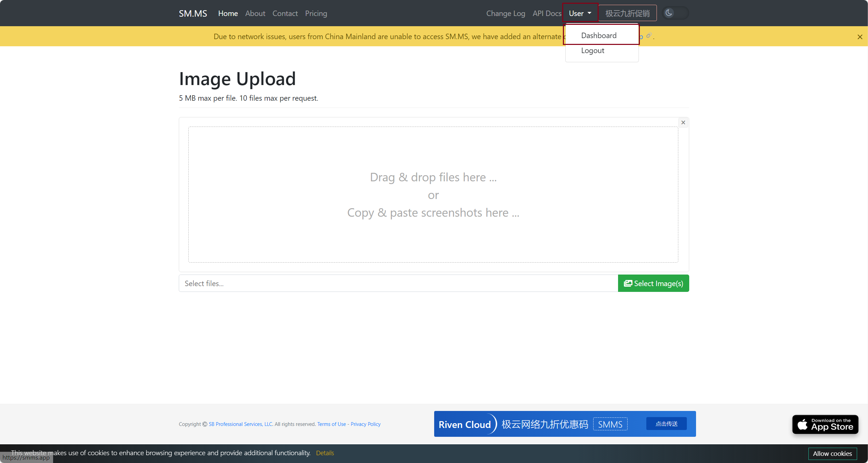Image resolution: width=868 pixels, height=463 pixels.
Task: Open the Pricing page
Action: 316,13
